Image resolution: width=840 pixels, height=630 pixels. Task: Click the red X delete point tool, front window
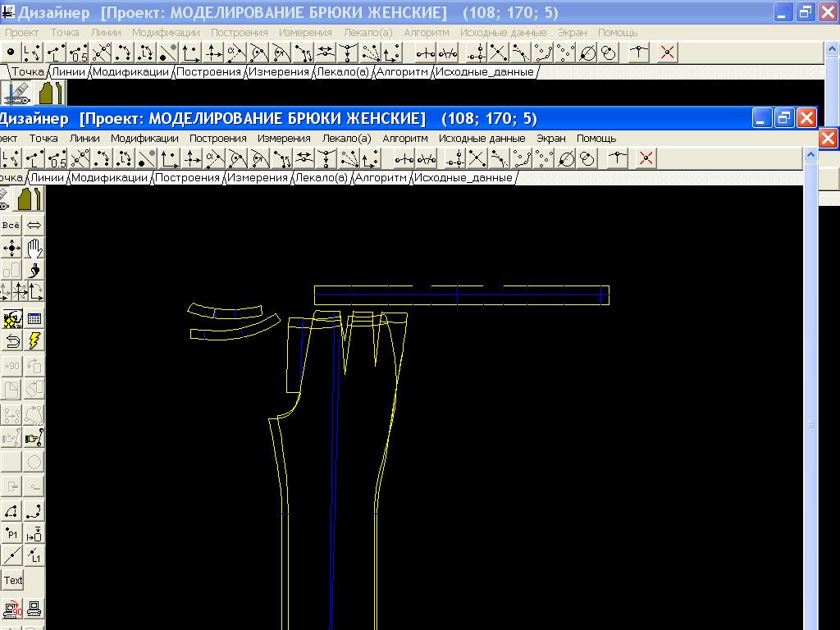tap(646, 158)
